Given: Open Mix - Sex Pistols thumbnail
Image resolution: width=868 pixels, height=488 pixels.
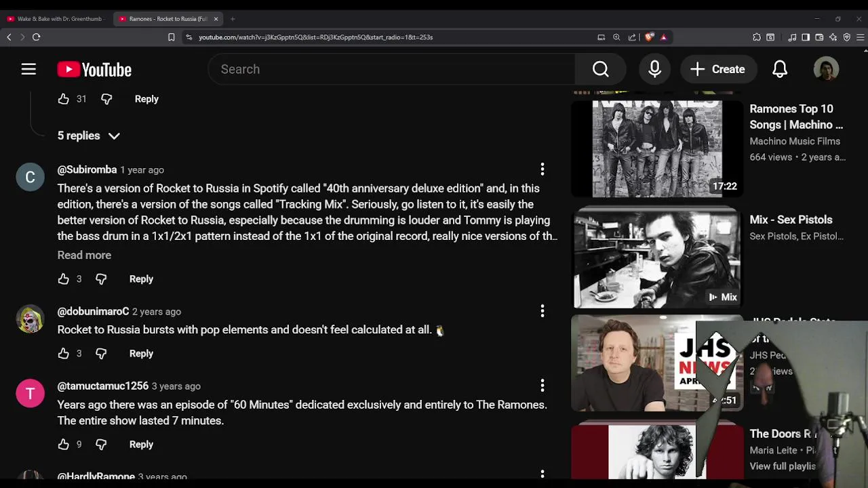Looking at the screenshot, I should (657, 258).
